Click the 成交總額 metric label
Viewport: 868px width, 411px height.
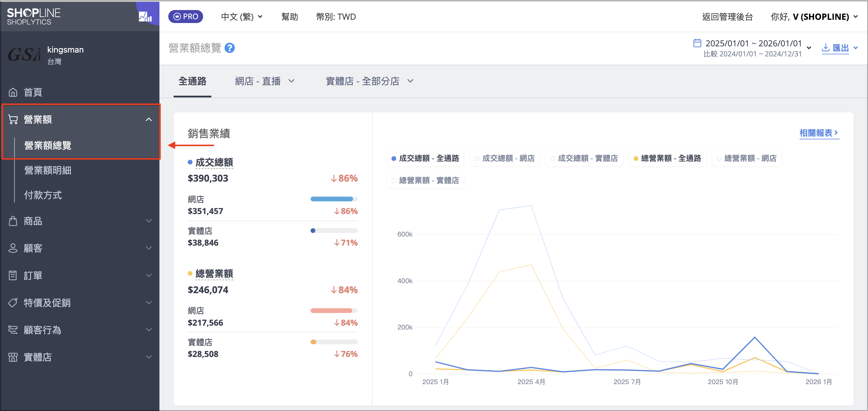point(214,162)
